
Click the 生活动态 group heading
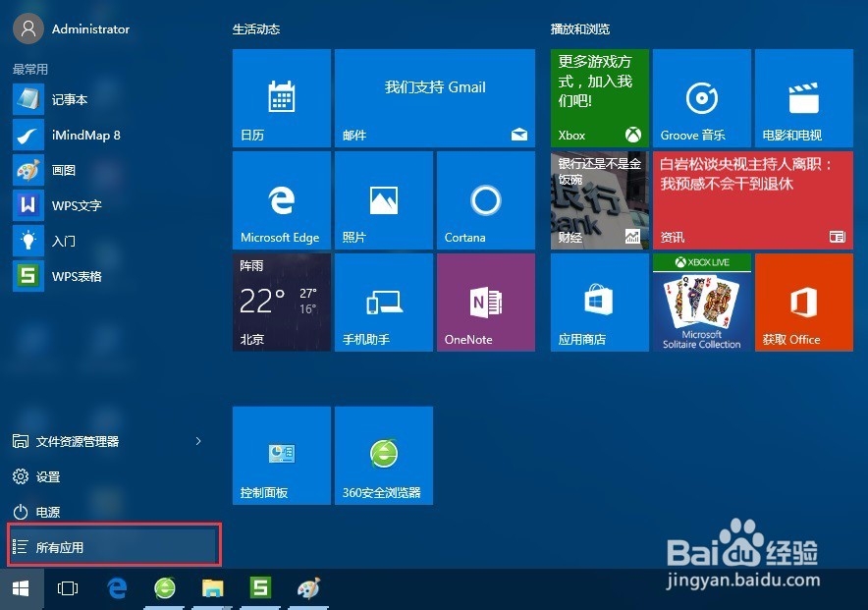[x=256, y=29]
